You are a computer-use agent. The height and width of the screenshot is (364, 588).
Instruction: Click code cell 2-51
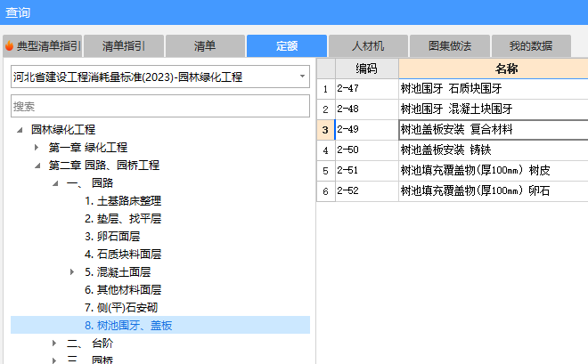(367, 170)
